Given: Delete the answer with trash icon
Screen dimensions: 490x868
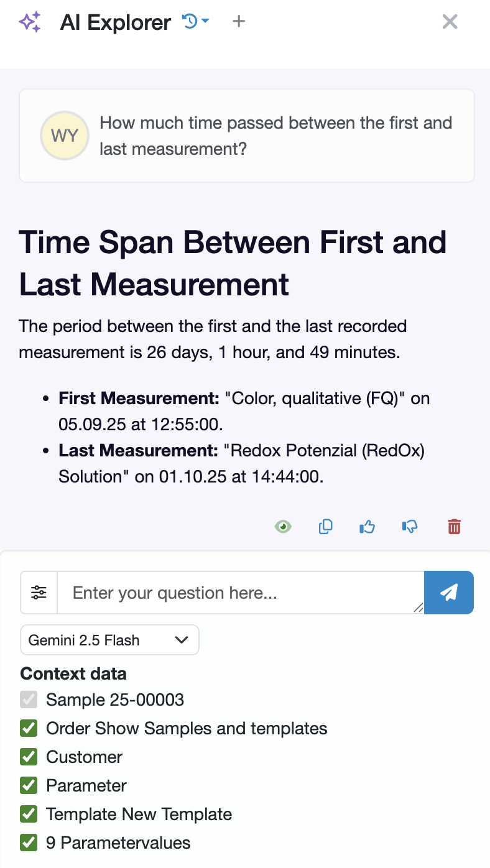Looking at the screenshot, I should pyautogui.click(x=455, y=527).
